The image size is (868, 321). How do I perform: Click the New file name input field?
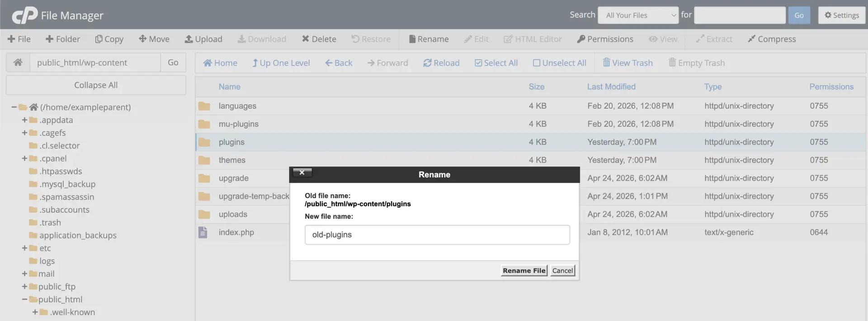[437, 235]
